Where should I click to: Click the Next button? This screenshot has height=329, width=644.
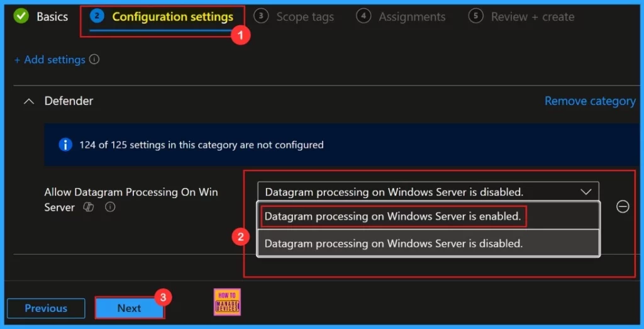130,308
